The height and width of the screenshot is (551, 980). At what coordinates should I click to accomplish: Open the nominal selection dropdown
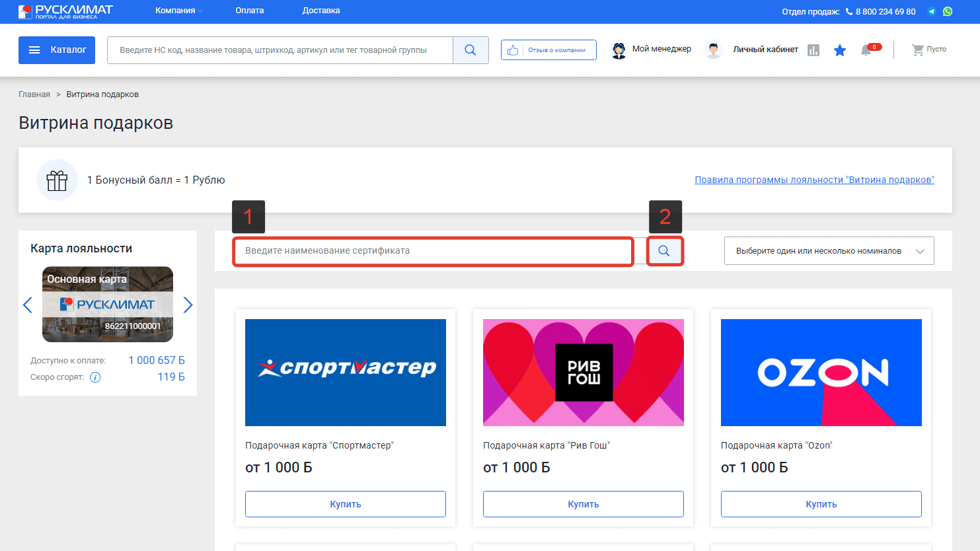point(829,251)
